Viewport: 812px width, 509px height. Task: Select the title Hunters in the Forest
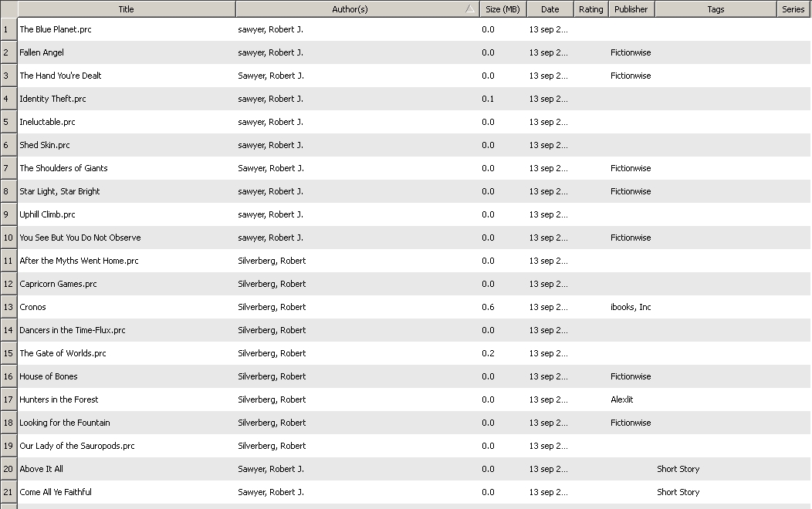(59, 399)
